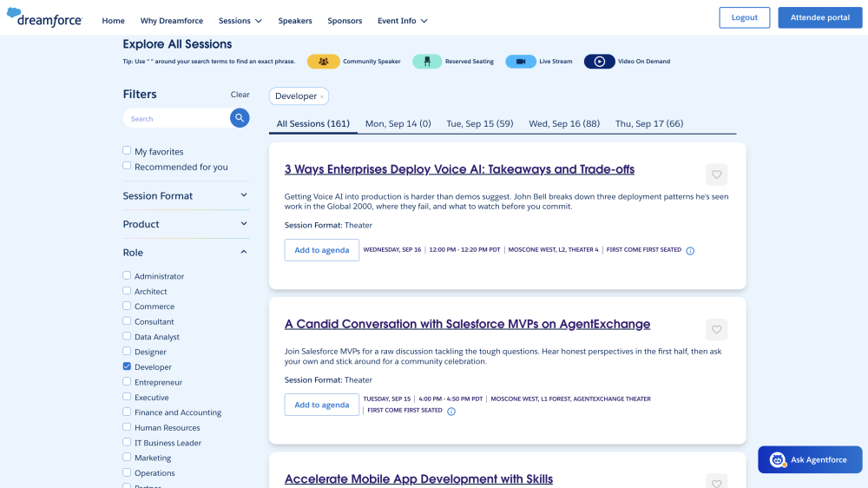Click the Live Stream camera icon

click(520, 62)
